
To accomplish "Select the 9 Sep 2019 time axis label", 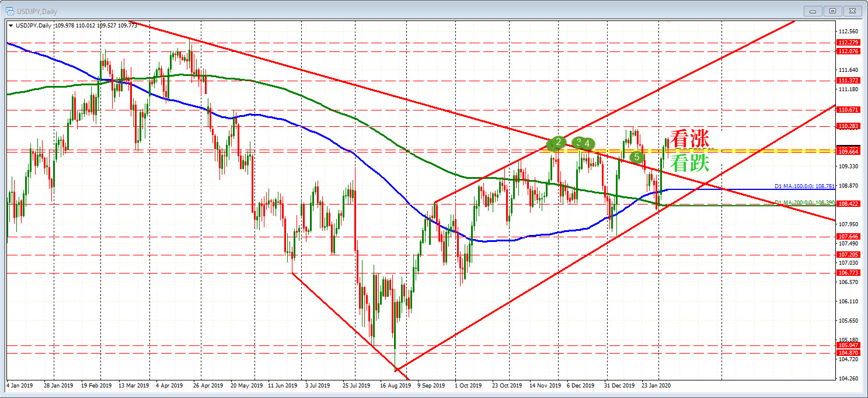I will click(x=432, y=386).
